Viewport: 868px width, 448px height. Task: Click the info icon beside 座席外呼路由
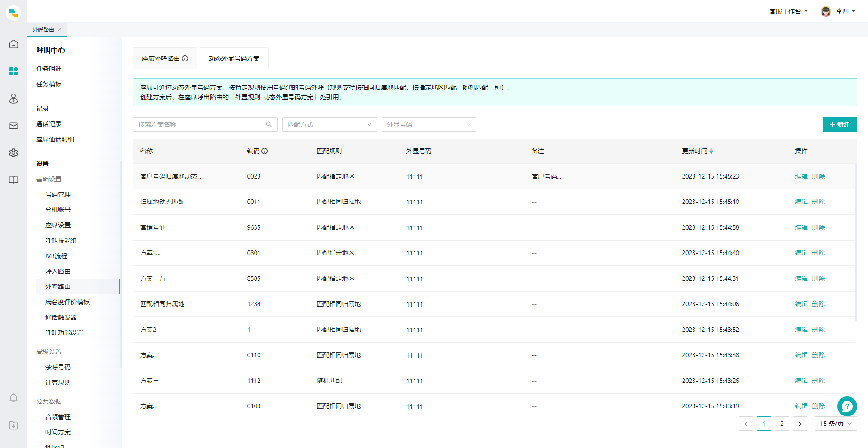(185, 58)
